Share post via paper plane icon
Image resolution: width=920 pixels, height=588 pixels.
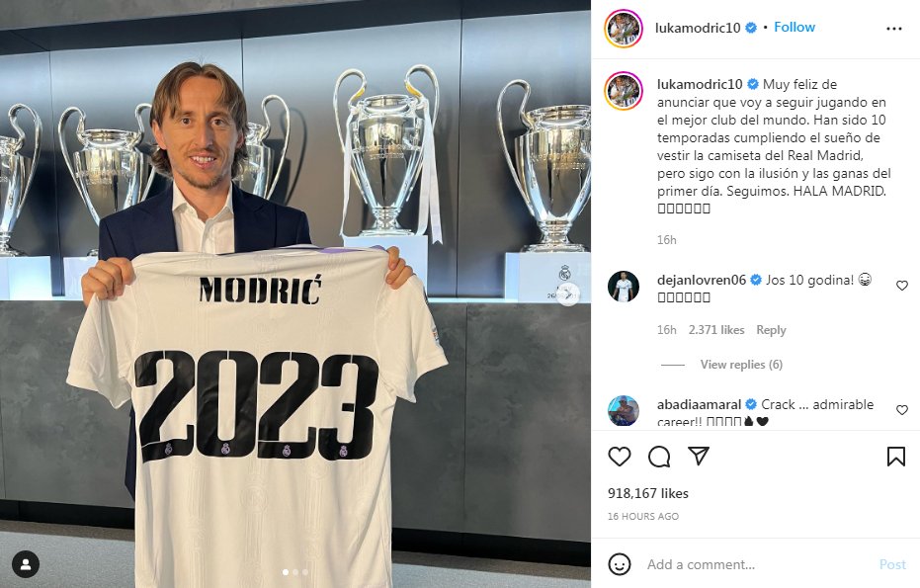point(699,456)
